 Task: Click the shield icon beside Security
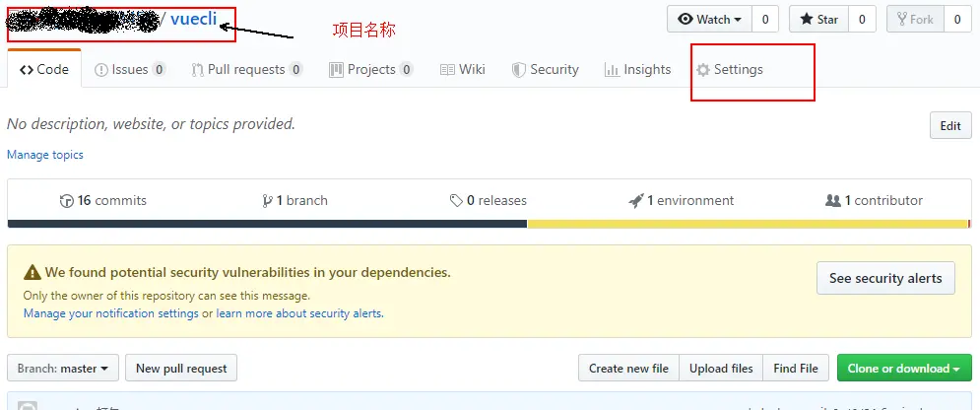(x=519, y=70)
